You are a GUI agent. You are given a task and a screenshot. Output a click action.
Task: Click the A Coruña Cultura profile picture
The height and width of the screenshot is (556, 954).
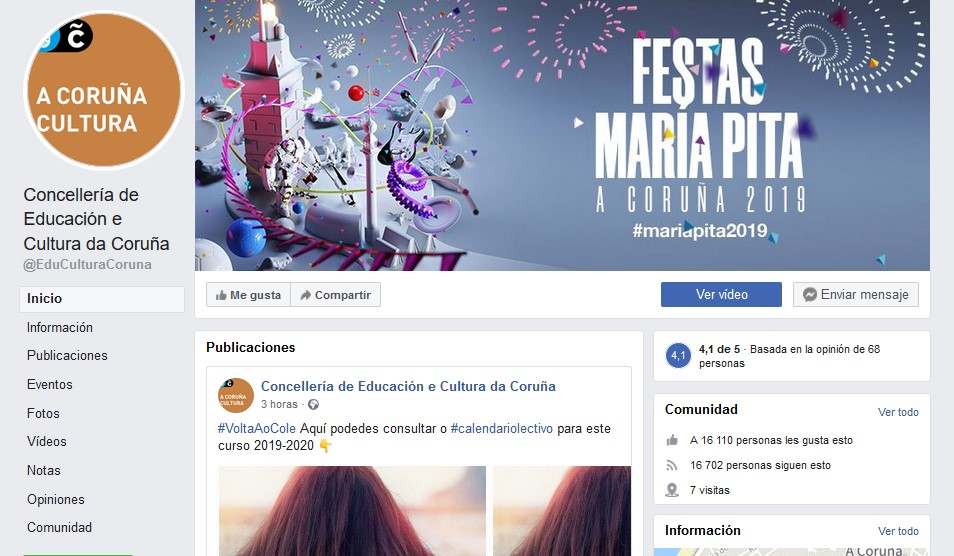point(103,91)
